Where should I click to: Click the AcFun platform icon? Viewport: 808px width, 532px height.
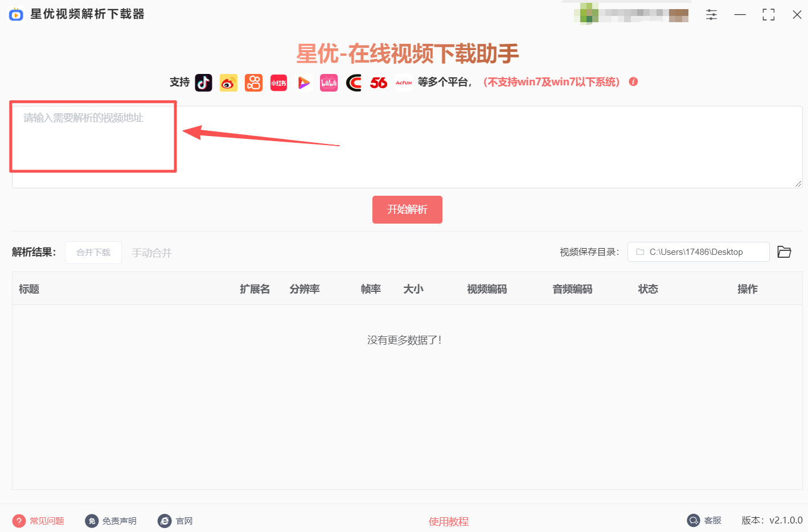click(404, 83)
